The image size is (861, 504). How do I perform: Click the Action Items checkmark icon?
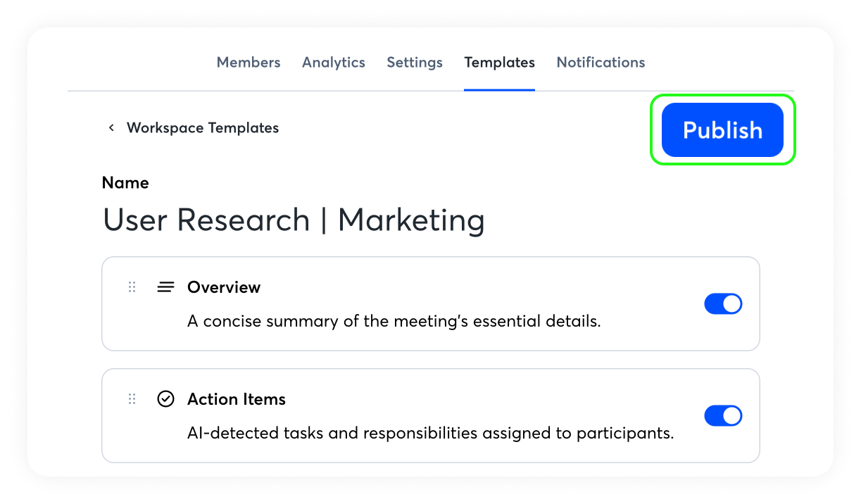[165, 399]
